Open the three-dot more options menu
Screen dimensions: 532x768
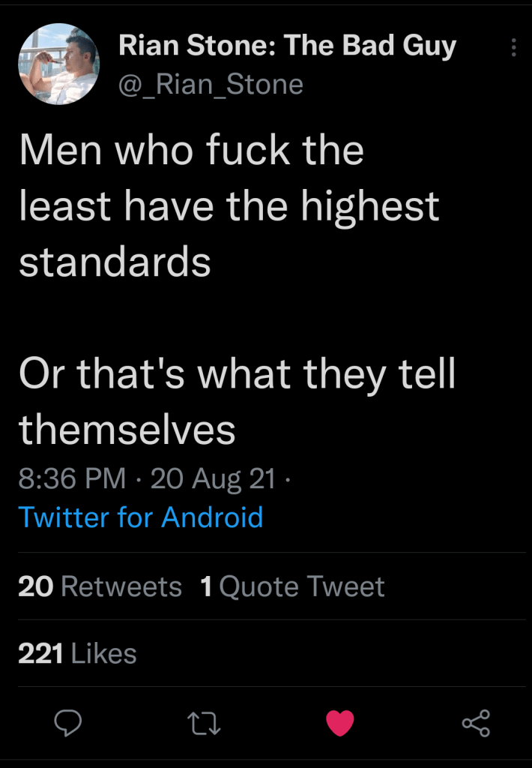click(513, 48)
